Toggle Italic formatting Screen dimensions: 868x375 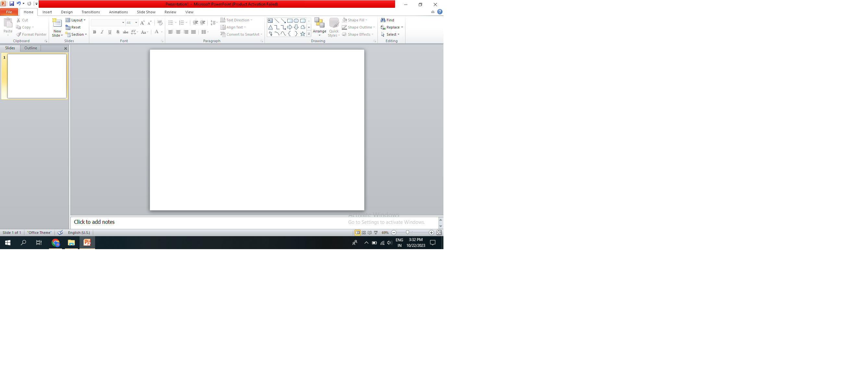(x=102, y=32)
